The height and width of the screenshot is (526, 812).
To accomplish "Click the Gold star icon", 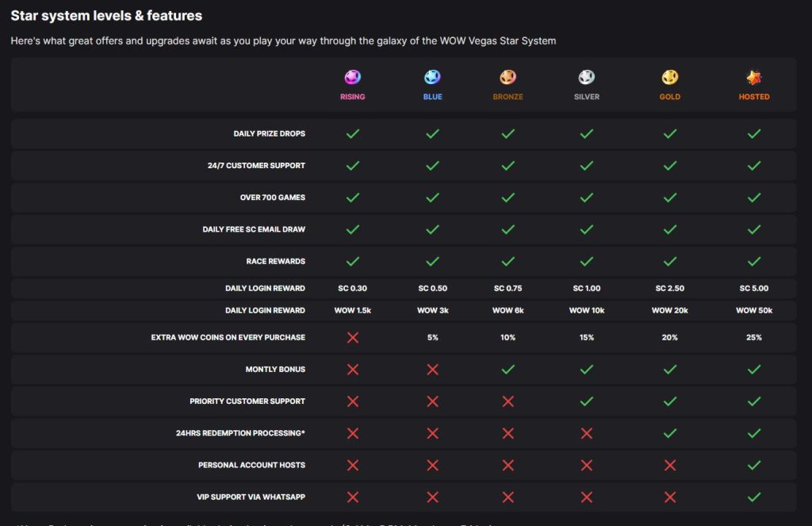I will click(x=670, y=77).
